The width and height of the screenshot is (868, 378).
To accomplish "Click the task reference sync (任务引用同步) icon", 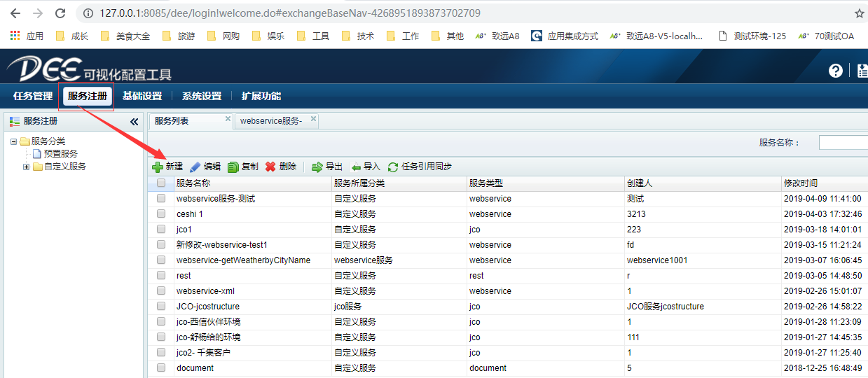I will [393, 167].
